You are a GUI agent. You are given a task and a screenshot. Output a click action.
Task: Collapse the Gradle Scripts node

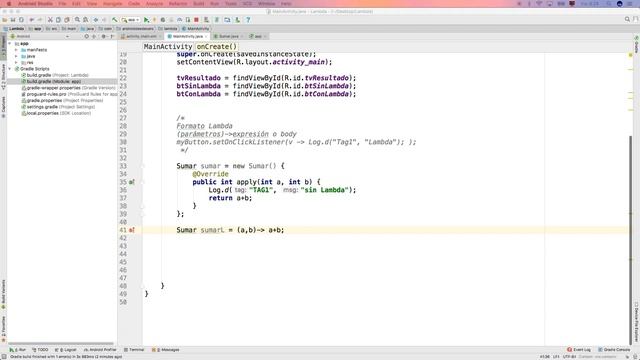10,69
